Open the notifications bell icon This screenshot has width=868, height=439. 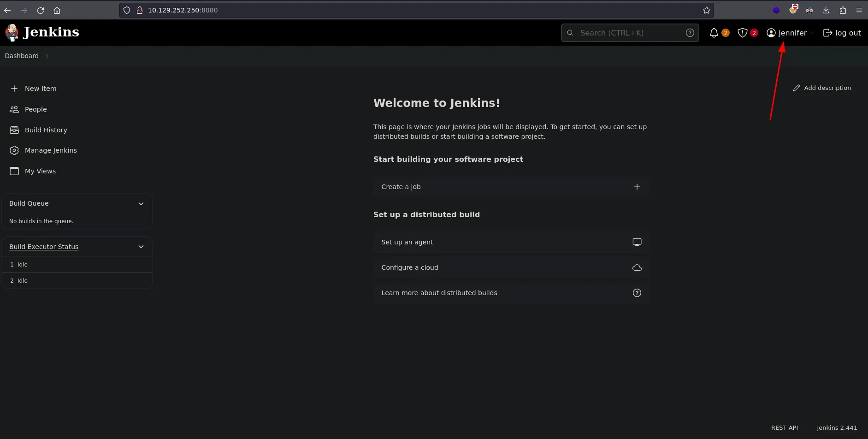714,33
